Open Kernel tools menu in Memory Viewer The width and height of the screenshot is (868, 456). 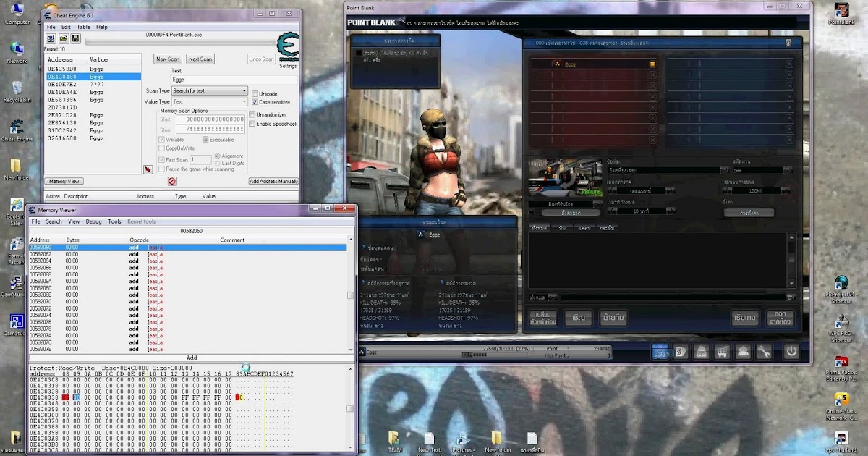click(x=141, y=221)
